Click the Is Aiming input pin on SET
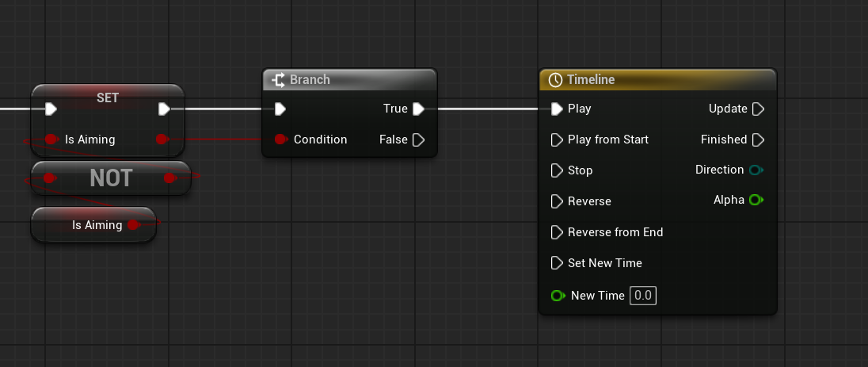Image resolution: width=868 pixels, height=367 pixels. [51, 140]
